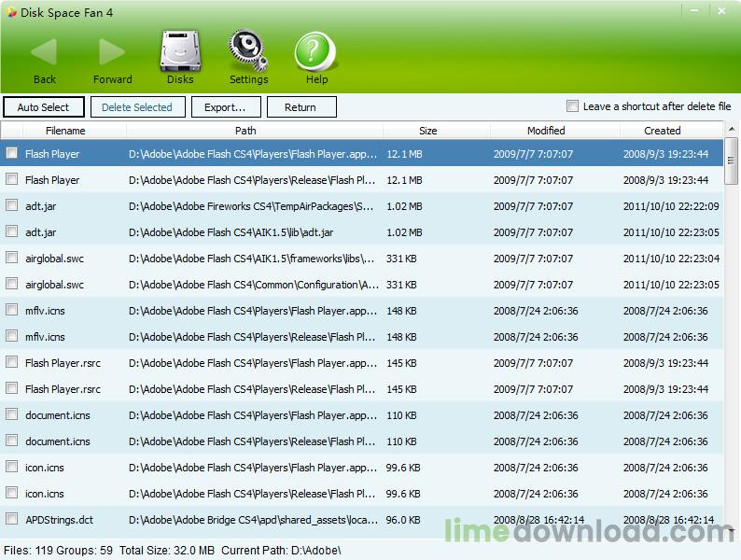This screenshot has height=560, width=741.
Task: Click the Total Size 32.0 MB status text
Action: (x=167, y=551)
